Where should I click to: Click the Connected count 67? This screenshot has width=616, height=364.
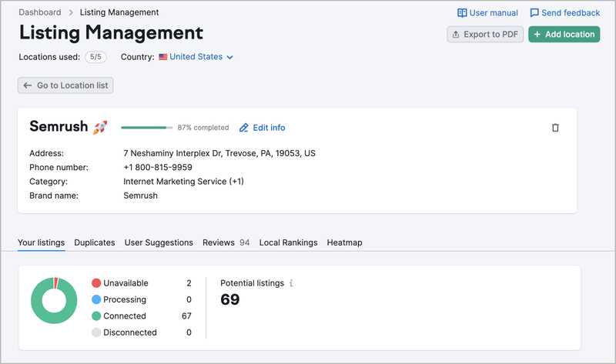(x=186, y=316)
